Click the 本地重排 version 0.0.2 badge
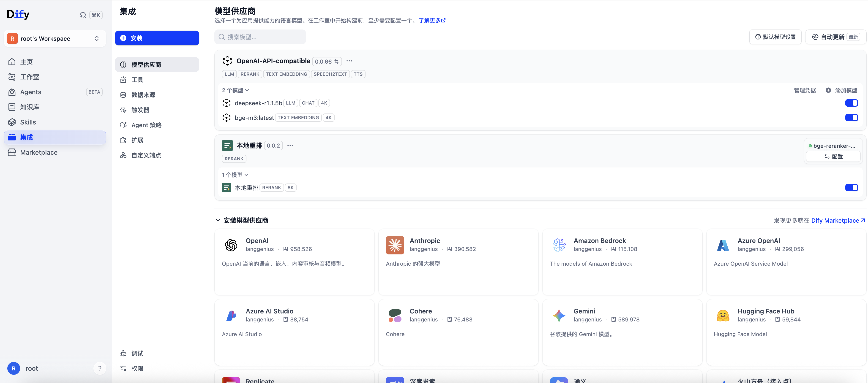 (273, 146)
